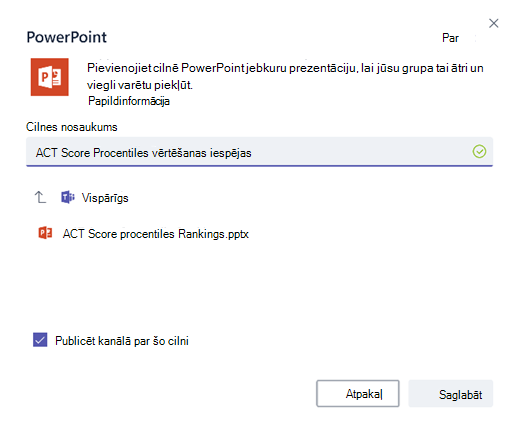Save the tab with Saglabāt
This screenshot has width=520, height=434.
click(x=451, y=394)
